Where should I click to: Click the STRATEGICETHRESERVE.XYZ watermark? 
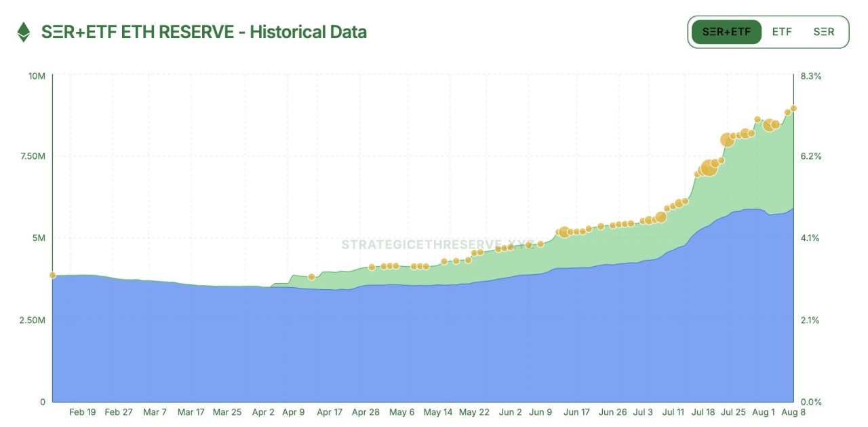(437, 244)
